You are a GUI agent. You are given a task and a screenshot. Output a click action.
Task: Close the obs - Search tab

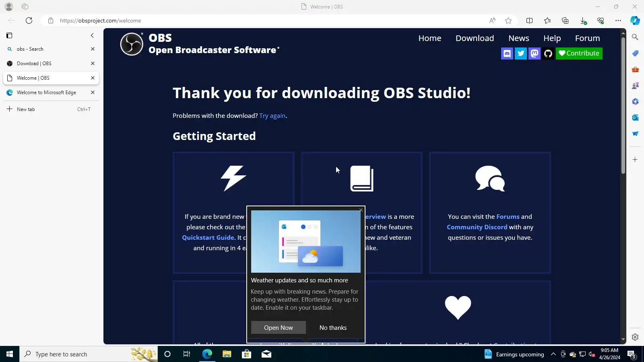click(93, 49)
